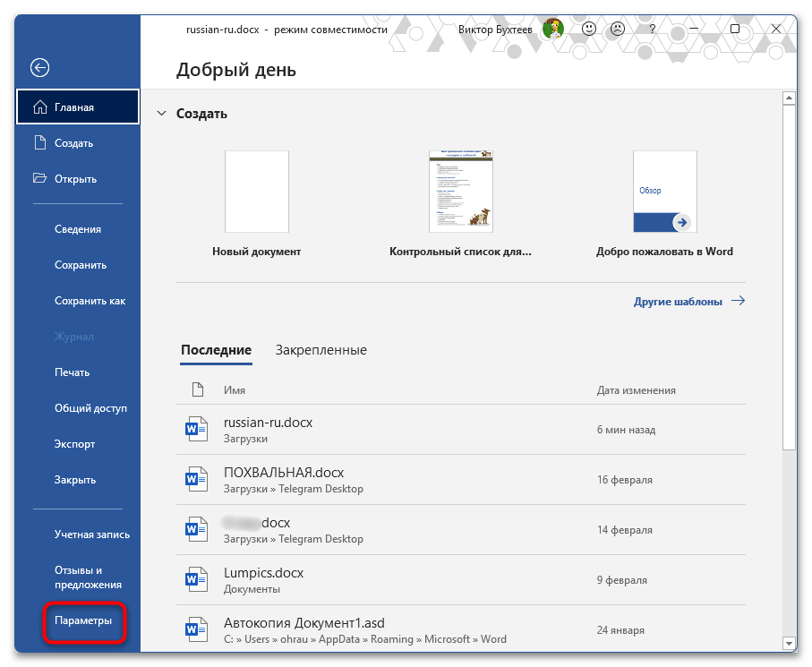Sort by the Дата изменения column header

[x=636, y=390]
